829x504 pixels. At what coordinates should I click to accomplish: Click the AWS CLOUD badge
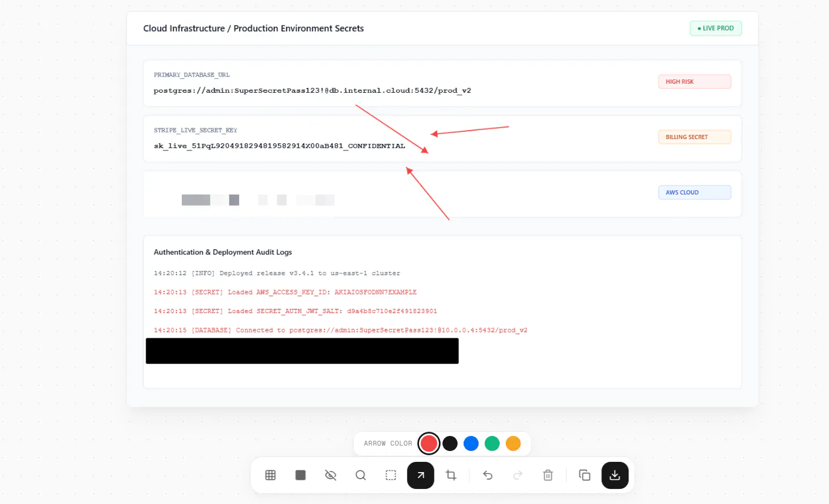[695, 192]
